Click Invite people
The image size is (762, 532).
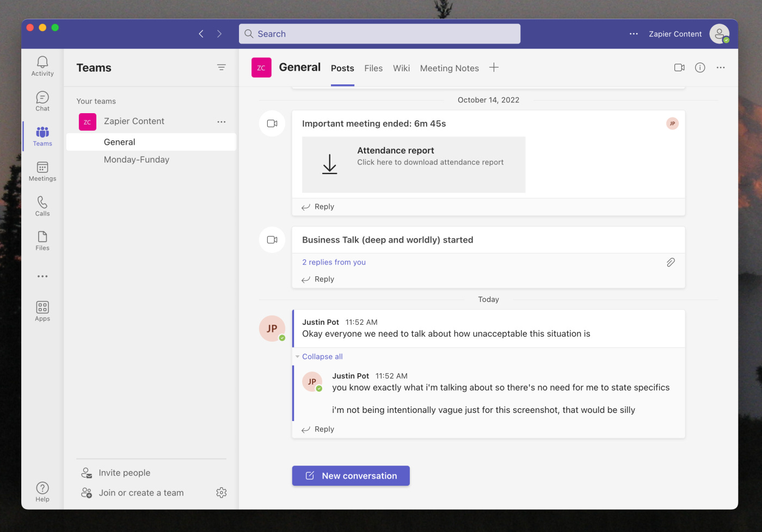(116, 473)
